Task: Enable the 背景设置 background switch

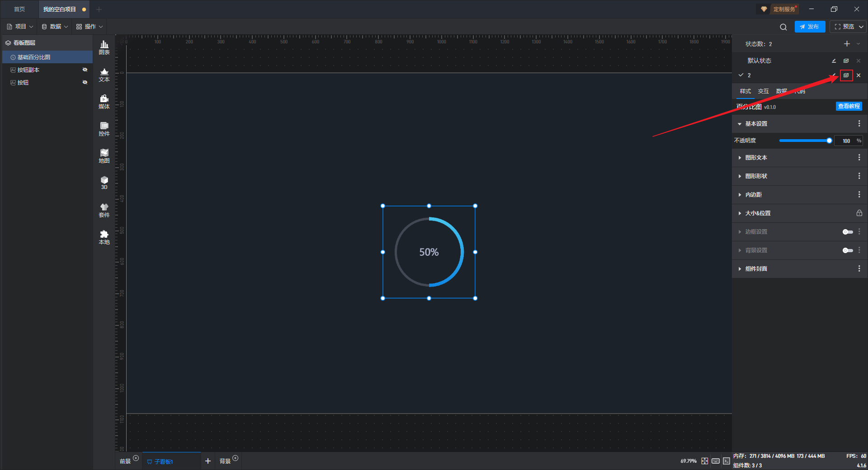Action: tap(848, 250)
